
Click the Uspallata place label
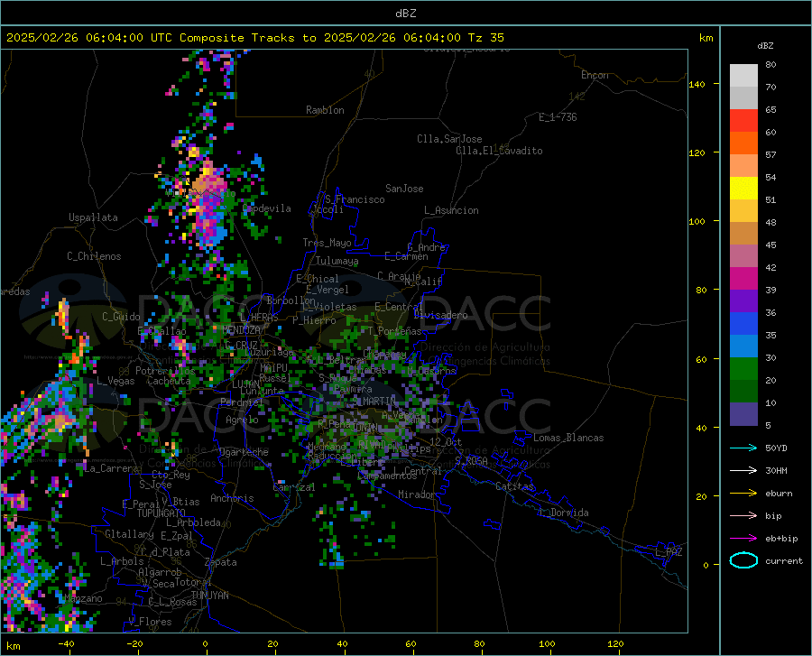[x=93, y=217]
